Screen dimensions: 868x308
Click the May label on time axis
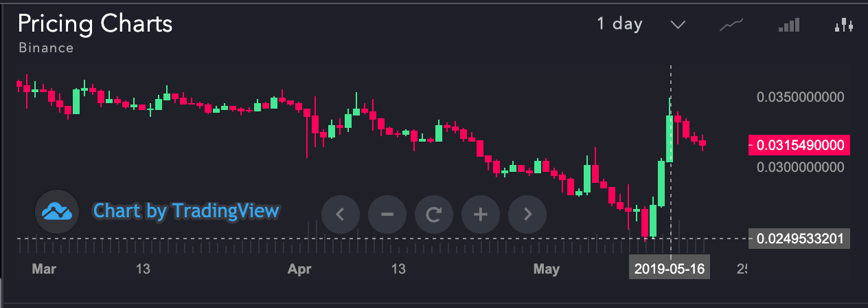[x=547, y=268]
